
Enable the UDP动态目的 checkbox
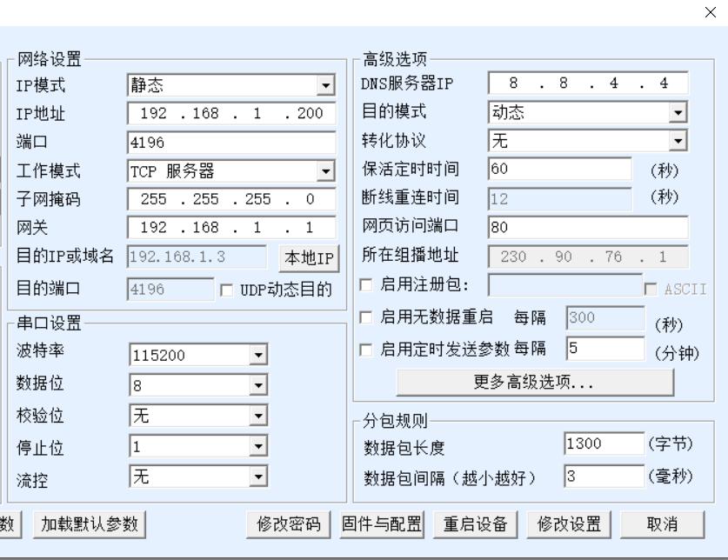[227, 290]
